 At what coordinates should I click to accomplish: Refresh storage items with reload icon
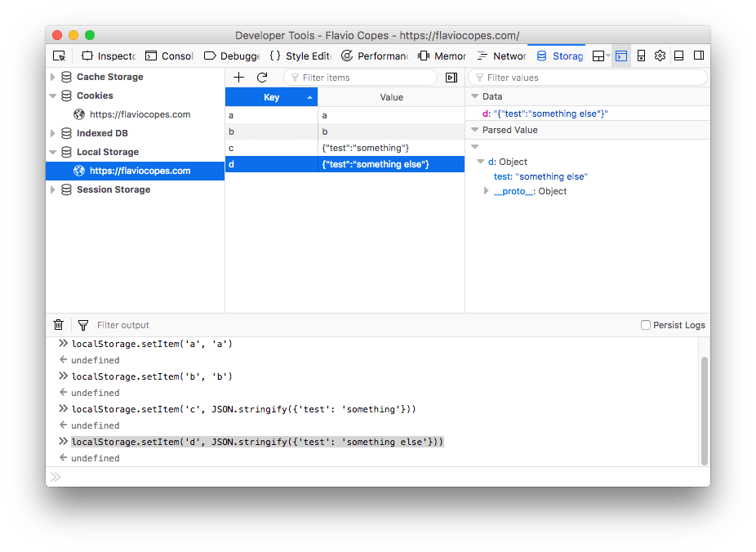coord(260,77)
